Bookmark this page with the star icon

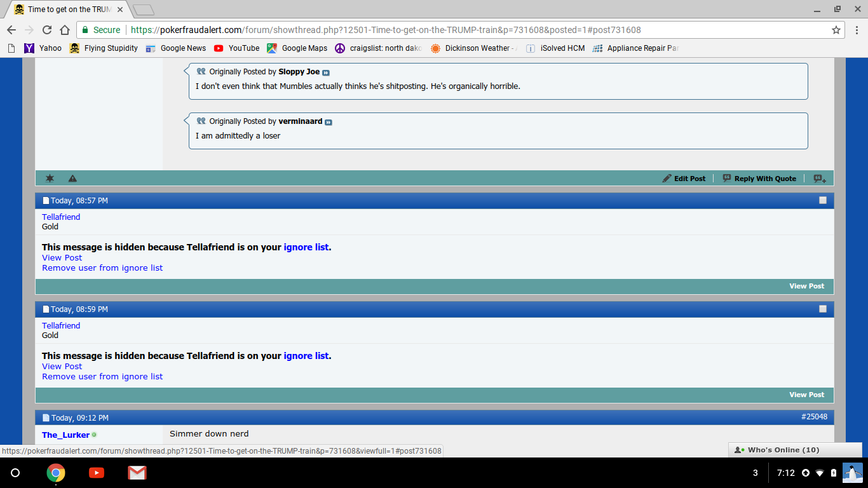pos(836,30)
